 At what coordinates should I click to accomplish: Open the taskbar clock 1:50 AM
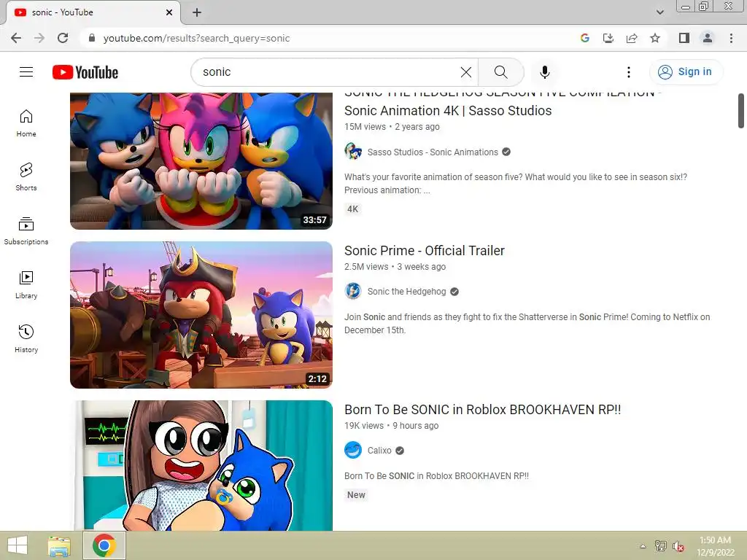point(715,546)
